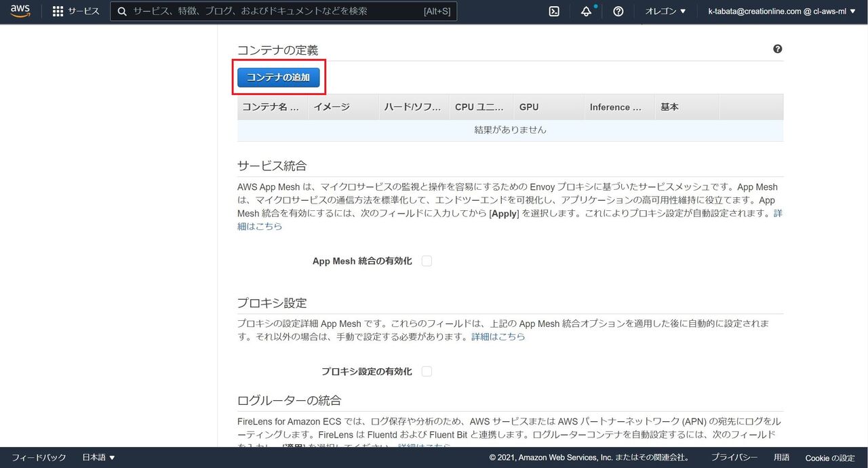Viewport: 868px width, 468px height.
Task: Open the 日本語 language selector
Action: (x=99, y=458)
